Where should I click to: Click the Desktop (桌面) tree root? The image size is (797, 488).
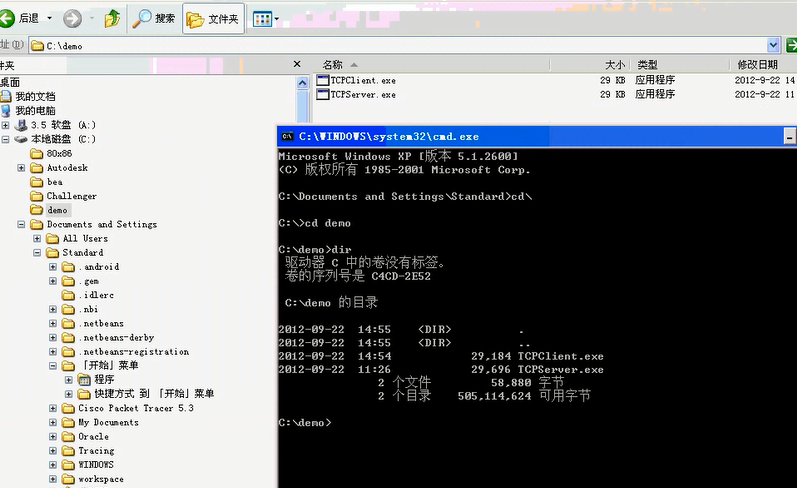click(x=10, y=82)
